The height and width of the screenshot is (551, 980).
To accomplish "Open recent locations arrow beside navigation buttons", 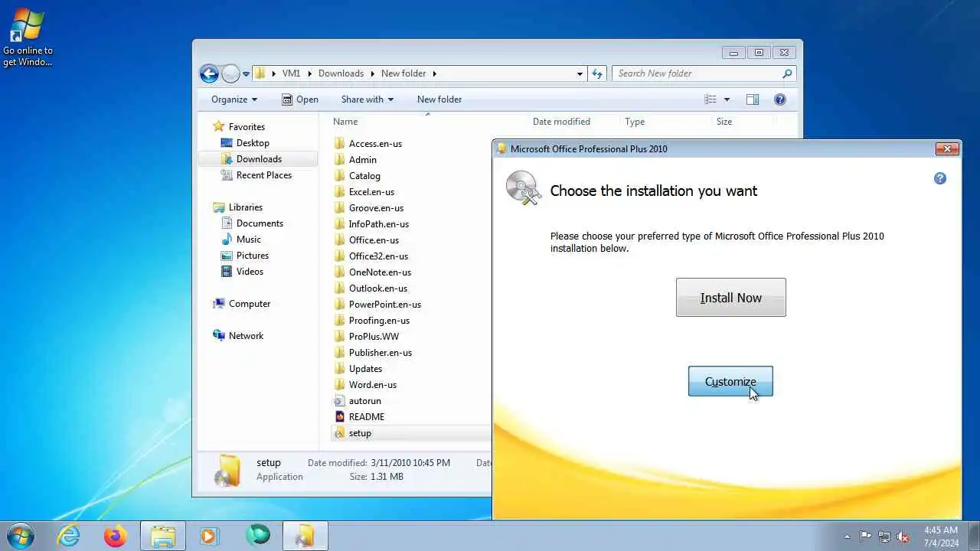I will [247, 74].
